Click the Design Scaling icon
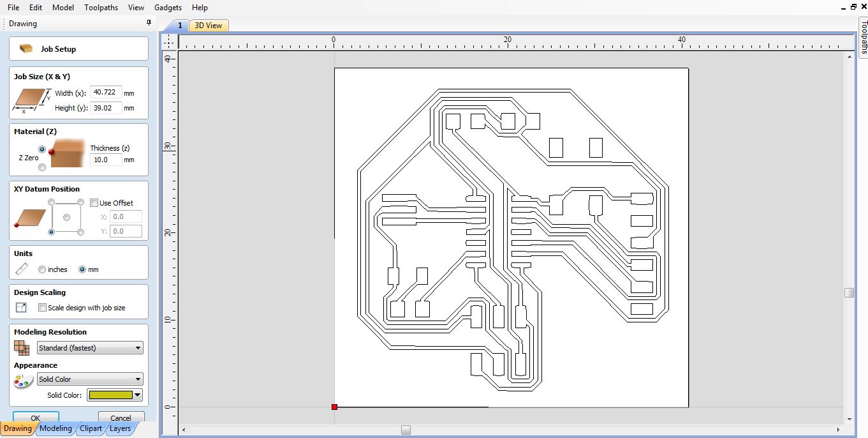Image resolution: width=868 pixels, height=438 pixels. [21, 307]
